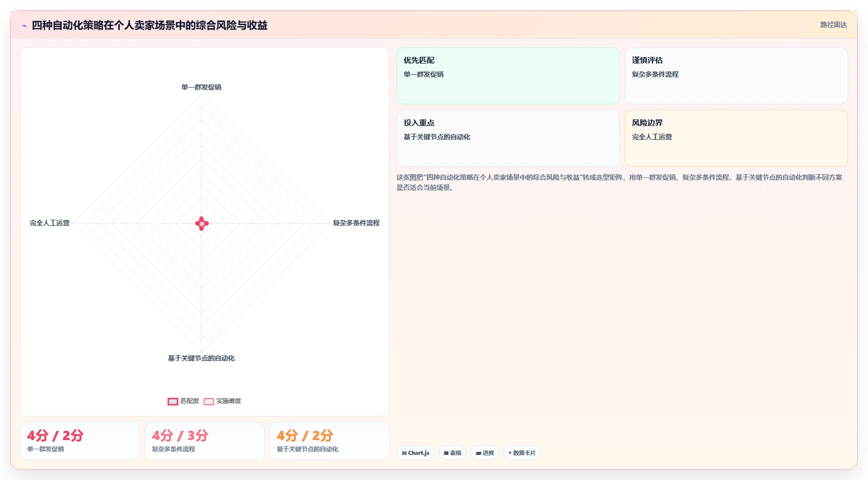Click the 进度 tag chip
The height and width of the screenshot is (480, 868).
click(485, 453)
